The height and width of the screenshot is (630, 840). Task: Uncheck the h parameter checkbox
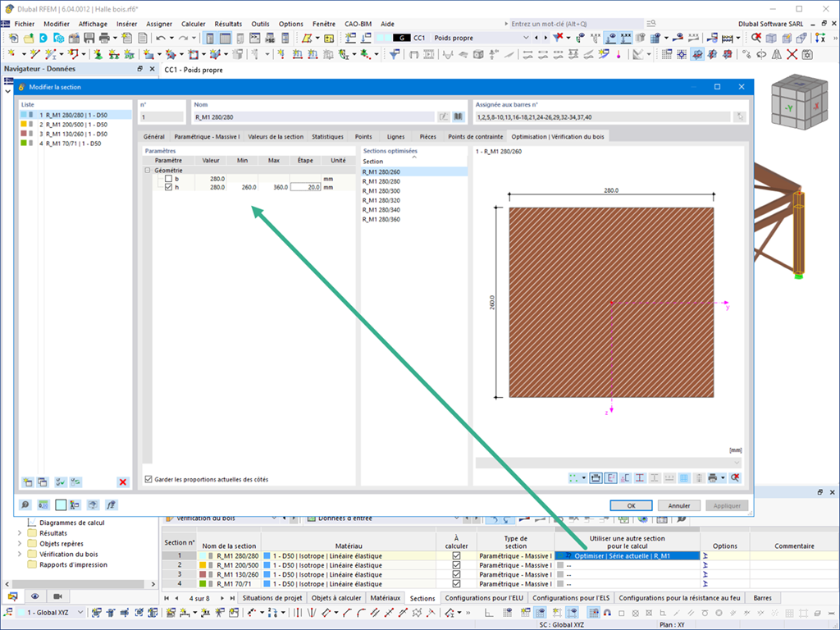168,188
